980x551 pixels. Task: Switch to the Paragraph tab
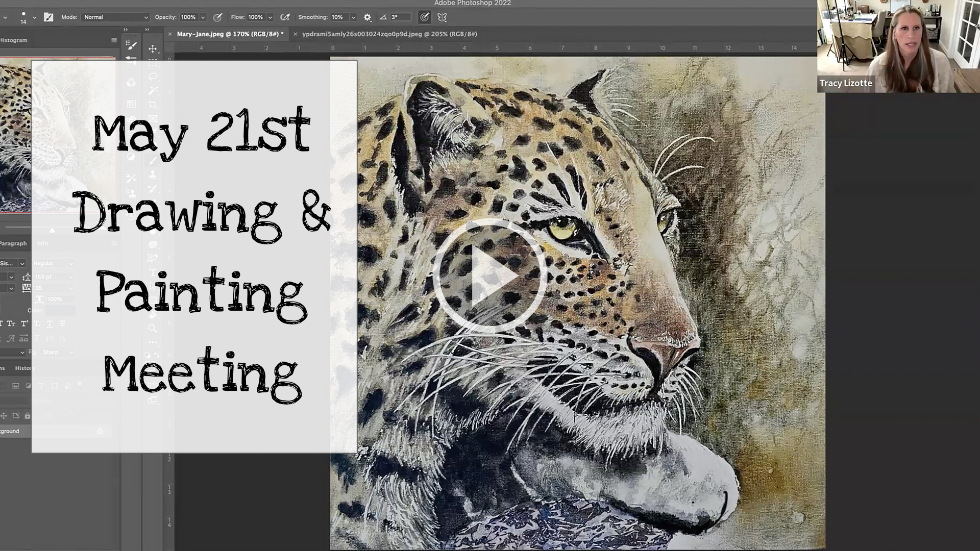[x=13, y=243]
